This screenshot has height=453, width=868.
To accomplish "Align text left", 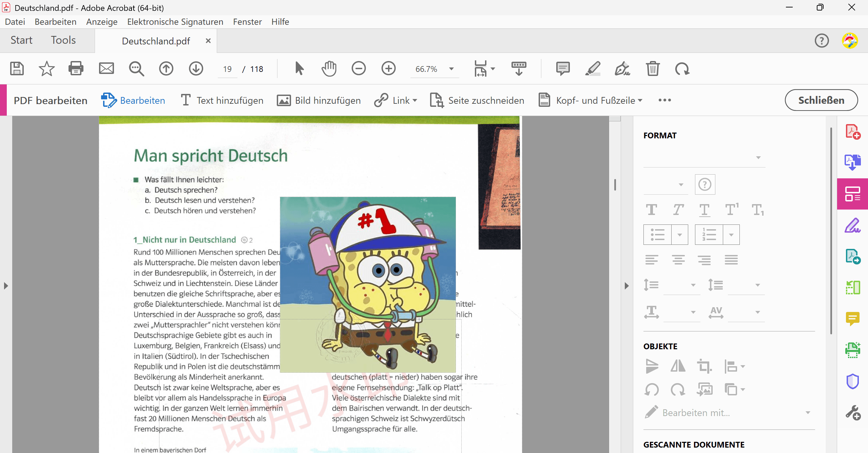I will [x=652, y=260].
